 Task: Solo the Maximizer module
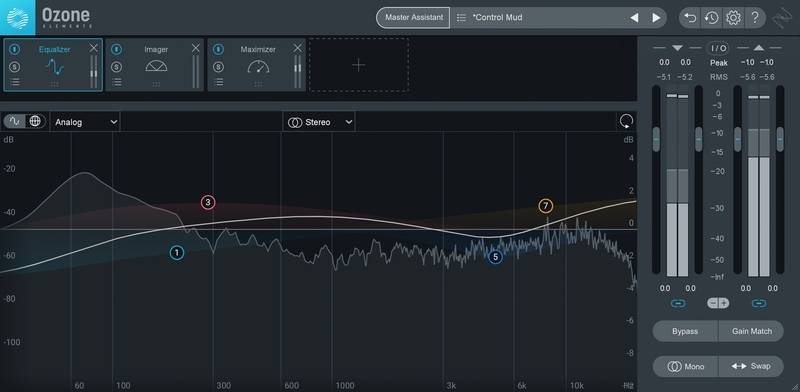(x=218, y=67)
